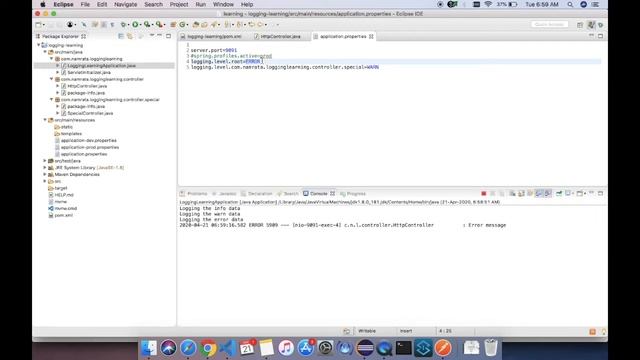Select pom.xml in Package Explorer
This screenshot has height=360, width=640.
[63, 215]
